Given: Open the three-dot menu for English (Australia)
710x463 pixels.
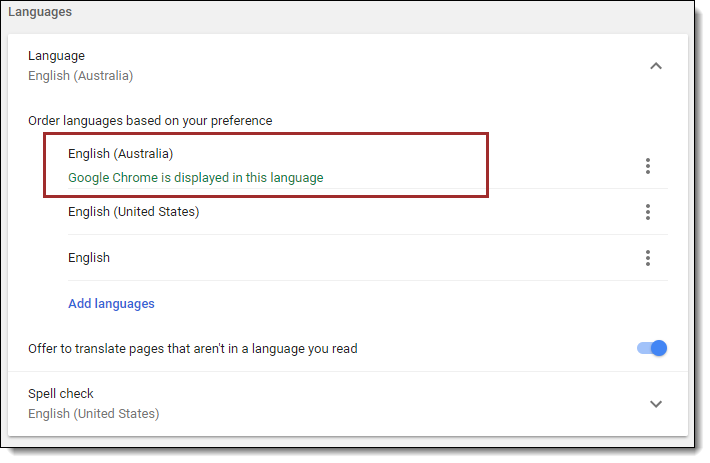Looking at the screenshot, I should tap(648, 166).
